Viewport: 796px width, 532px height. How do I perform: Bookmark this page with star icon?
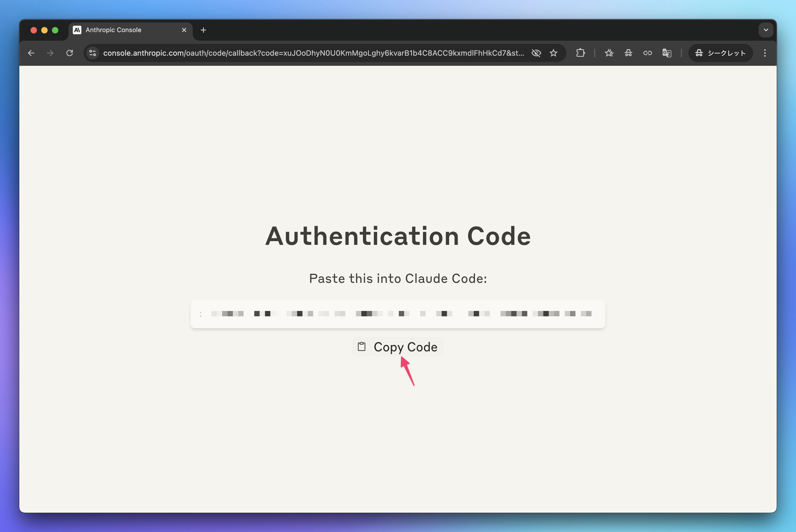pyautogui.click(x=554, y=53)
